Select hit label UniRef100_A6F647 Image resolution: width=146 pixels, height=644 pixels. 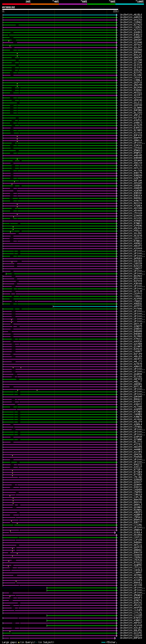tap(131, 623)
